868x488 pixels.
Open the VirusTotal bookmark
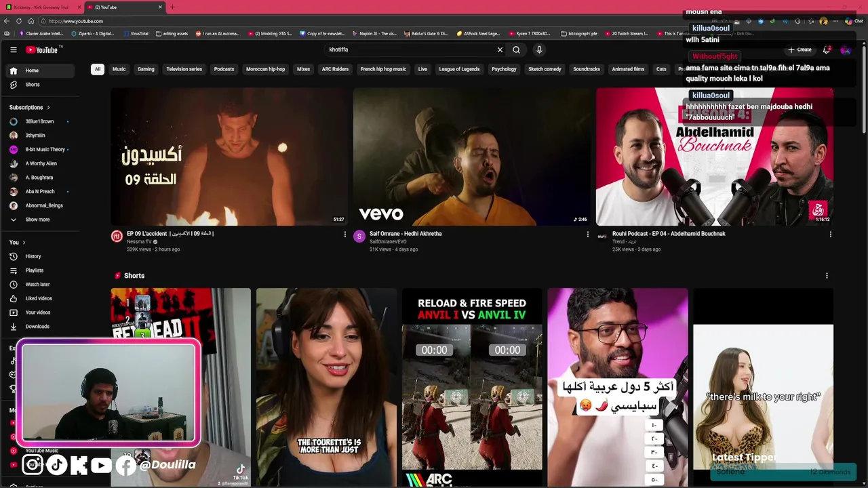click(x=135, y=33)
